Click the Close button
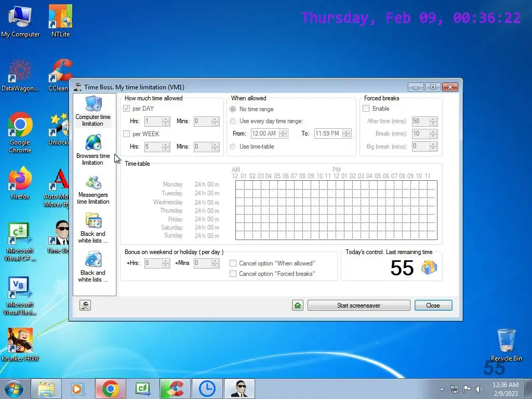 (433, 305)
